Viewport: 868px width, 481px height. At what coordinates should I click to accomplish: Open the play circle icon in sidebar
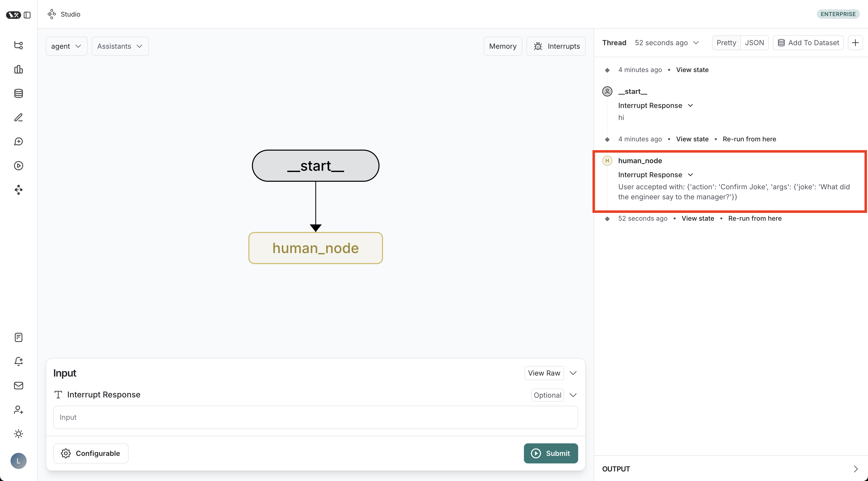tap(19, 166)
